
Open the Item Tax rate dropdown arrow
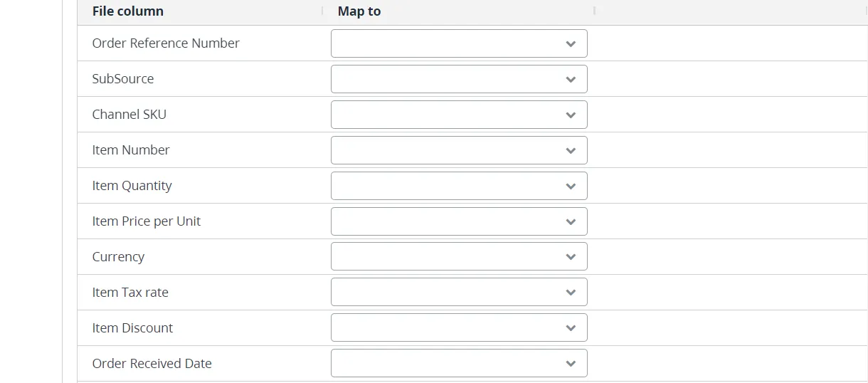pyautogui.click(x=571, y=293)
